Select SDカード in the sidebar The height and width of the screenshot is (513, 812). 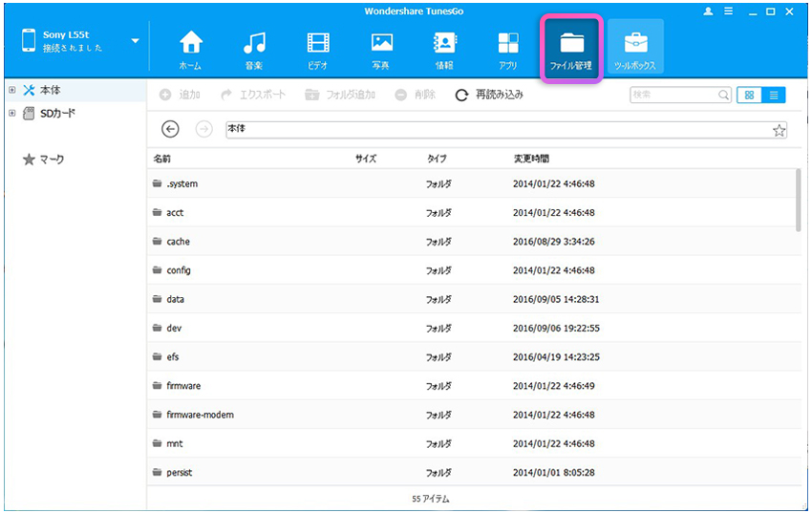pos(57,113)
